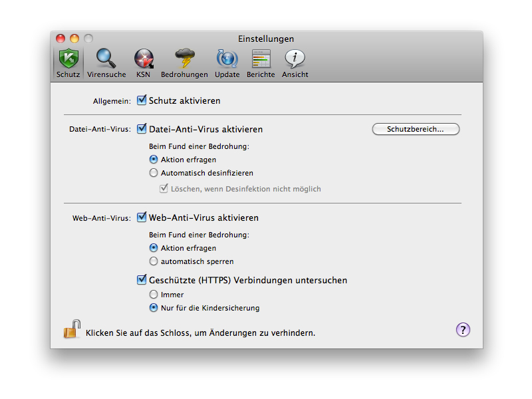Minimize the Einstellungen window
Screen dimensions: 532x399
[74, 39]
